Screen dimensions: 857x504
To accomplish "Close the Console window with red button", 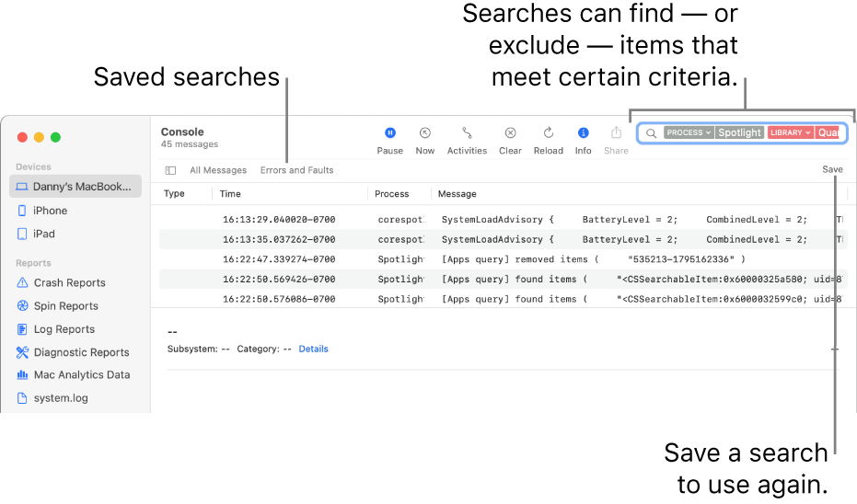I will (x=22, y=137).
